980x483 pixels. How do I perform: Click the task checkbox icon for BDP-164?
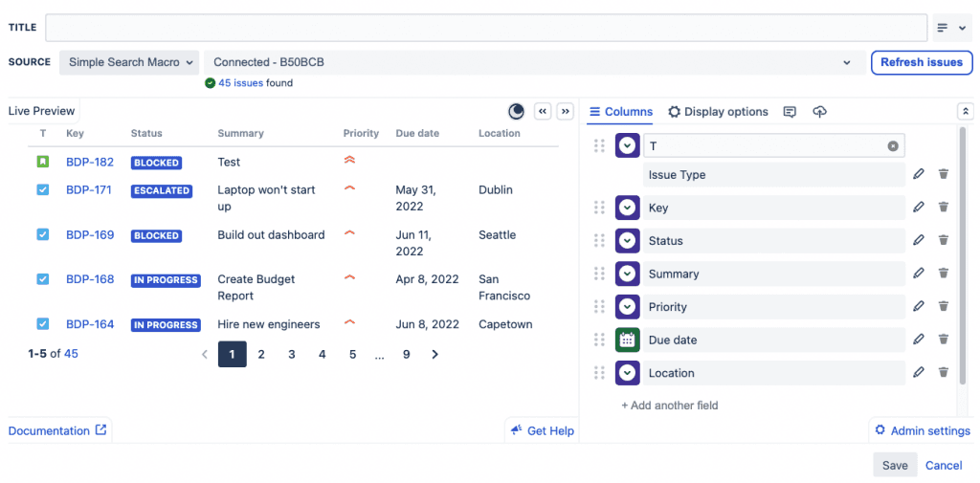pos(43,324)
